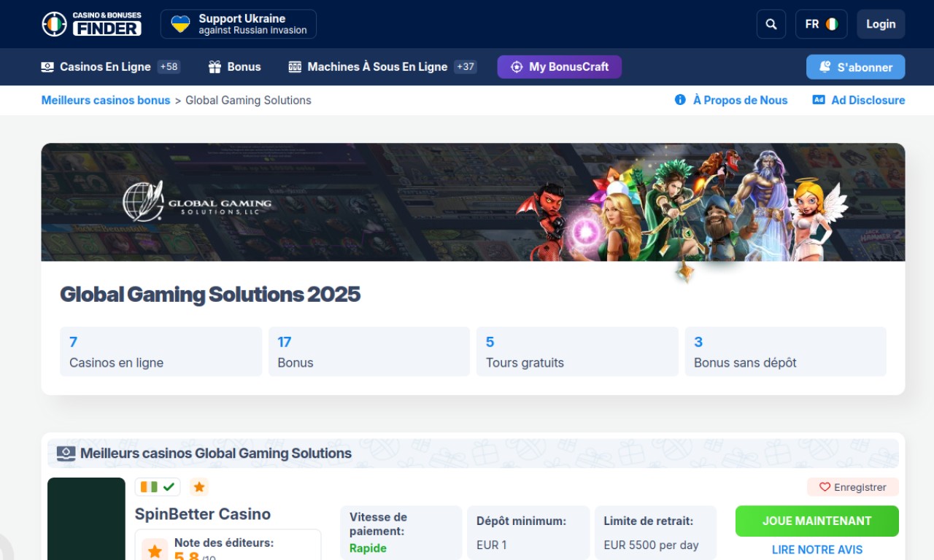The height and width of the screenshot is (560, 934).
Task: Open the Casinos En Ligne menu
Action: click(x=105, y=67)
